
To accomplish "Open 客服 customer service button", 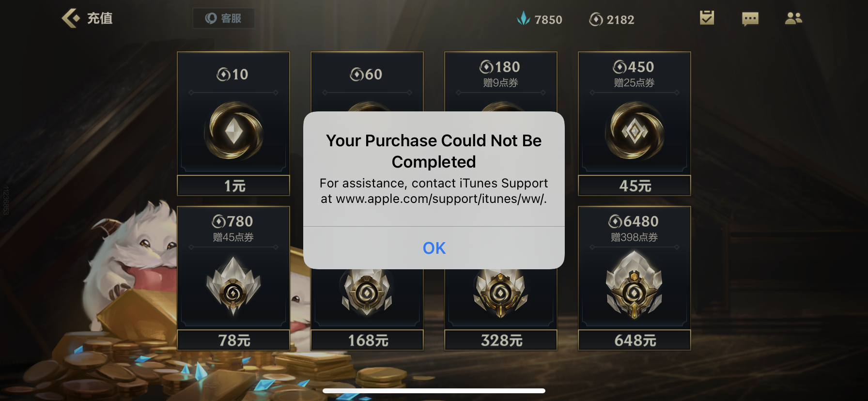I will (x=223, y=18).
